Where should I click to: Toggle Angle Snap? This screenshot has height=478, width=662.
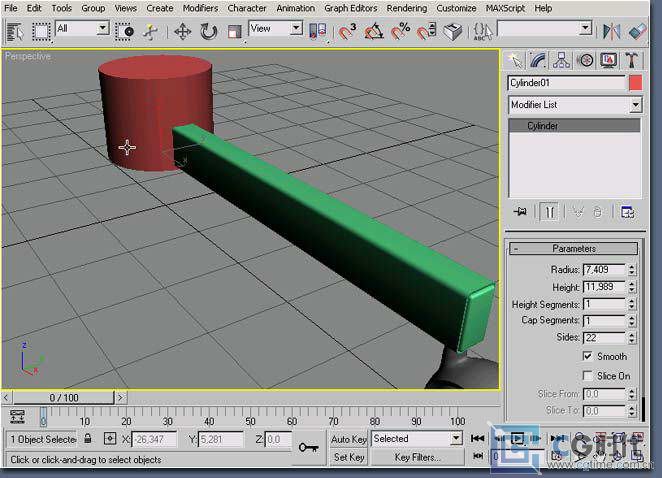click(x=374, y=32)
